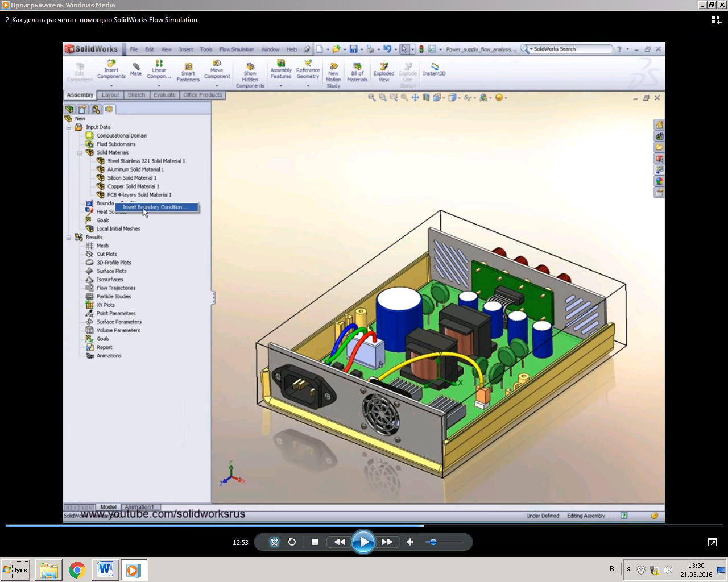Viewport: 728px width, 582px height.
Task: Click the SolidWorks Search field
Action: [572, 49]
